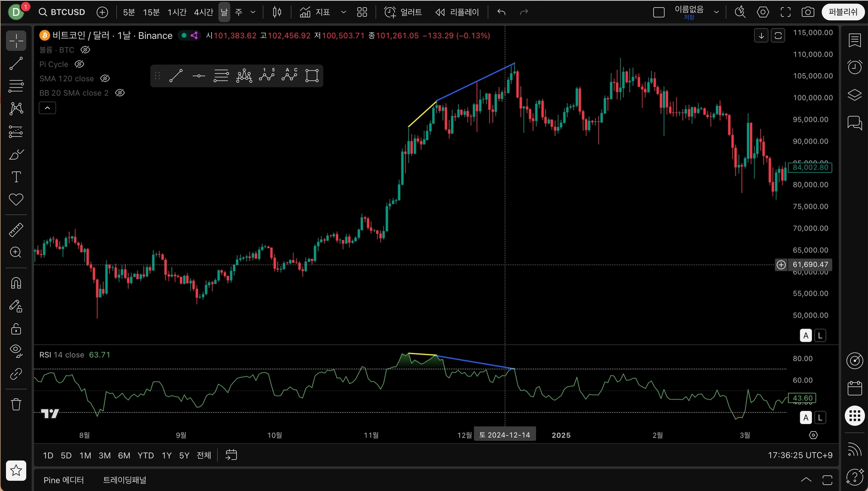Viewport: 868px width, 491px height.
Task: Click the 2024-12-14 date marker
Action: tap(505, 435)
